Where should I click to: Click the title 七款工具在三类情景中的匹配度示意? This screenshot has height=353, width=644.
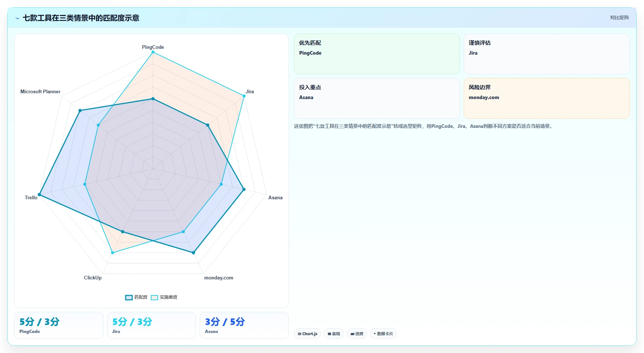coord(81,18)
